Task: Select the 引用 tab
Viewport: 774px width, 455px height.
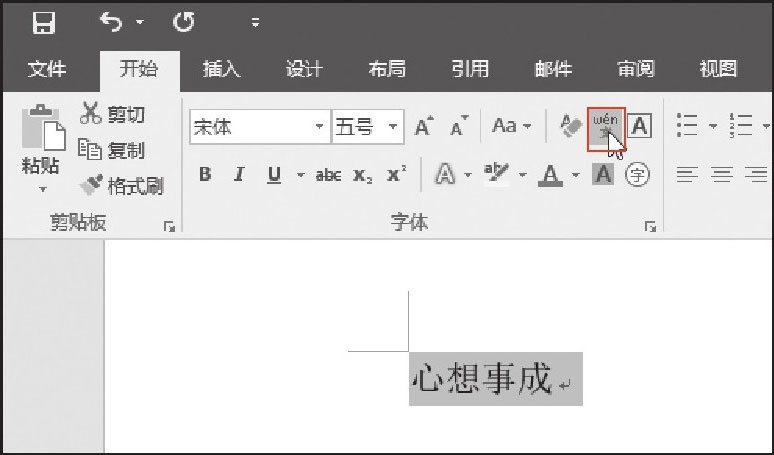Action: coord(470,69)
